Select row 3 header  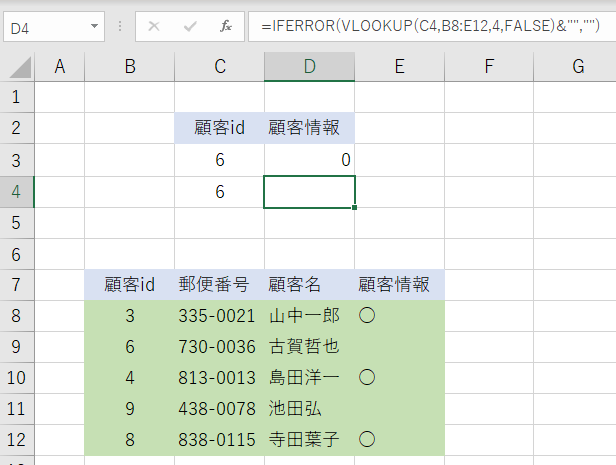[16, 160]
